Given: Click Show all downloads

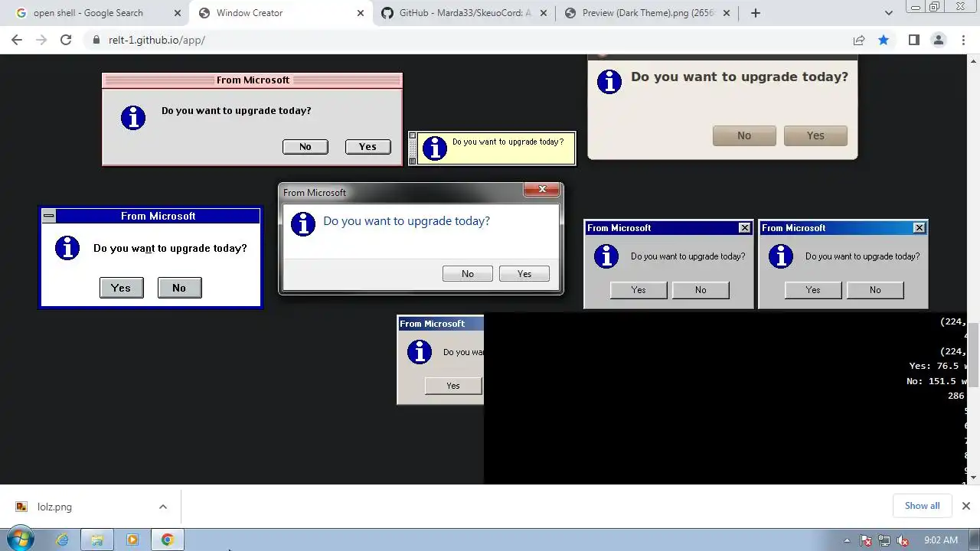Looking at the screenshot, I should pos(922,506).
